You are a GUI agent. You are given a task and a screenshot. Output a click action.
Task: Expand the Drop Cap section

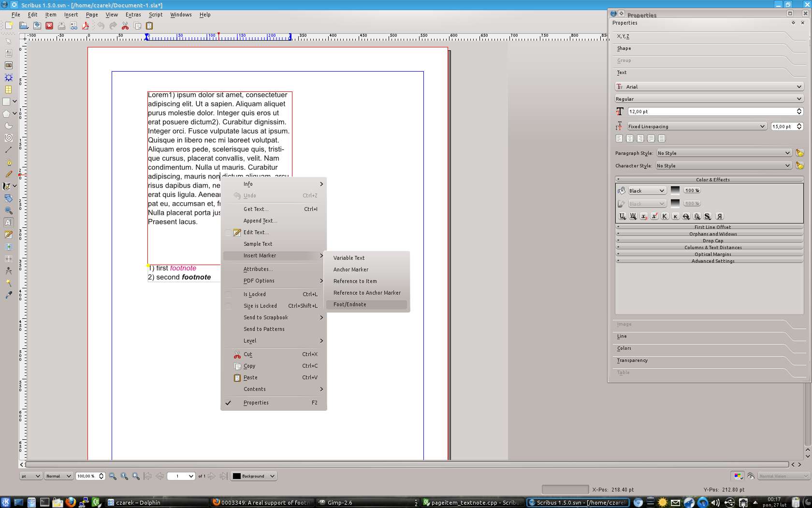tap(712, 240)
